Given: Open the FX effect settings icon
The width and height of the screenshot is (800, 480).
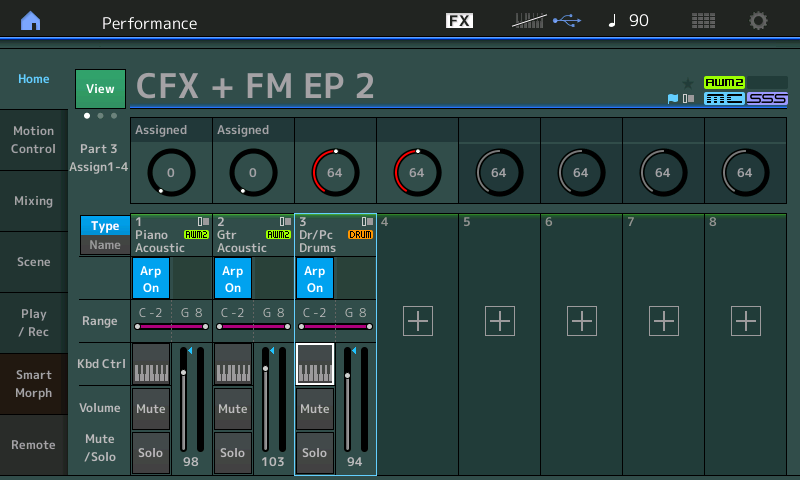Looking at the screenshot, I should [x=459, y=20].
